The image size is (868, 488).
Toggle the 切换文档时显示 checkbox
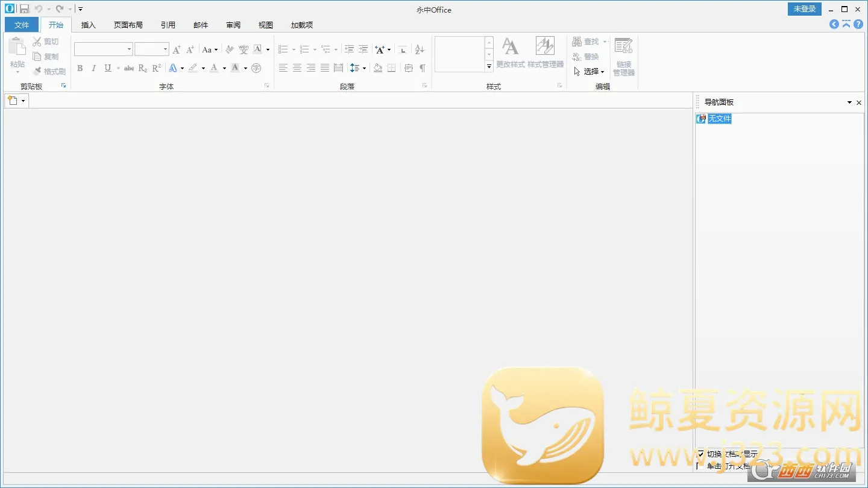tap(700, 454)
